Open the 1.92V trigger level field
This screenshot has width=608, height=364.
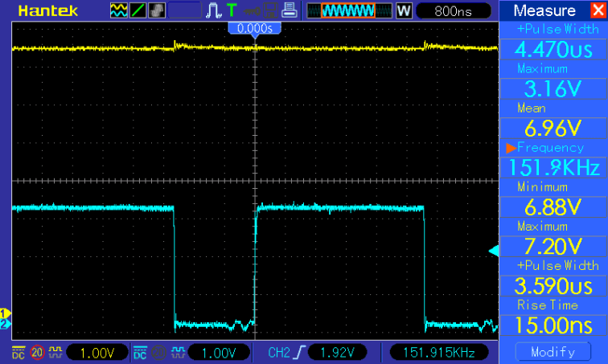(336, 352)
